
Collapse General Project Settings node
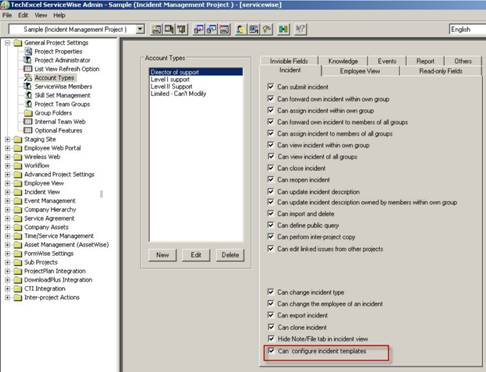pyautogui.click(x=7, y=43)
